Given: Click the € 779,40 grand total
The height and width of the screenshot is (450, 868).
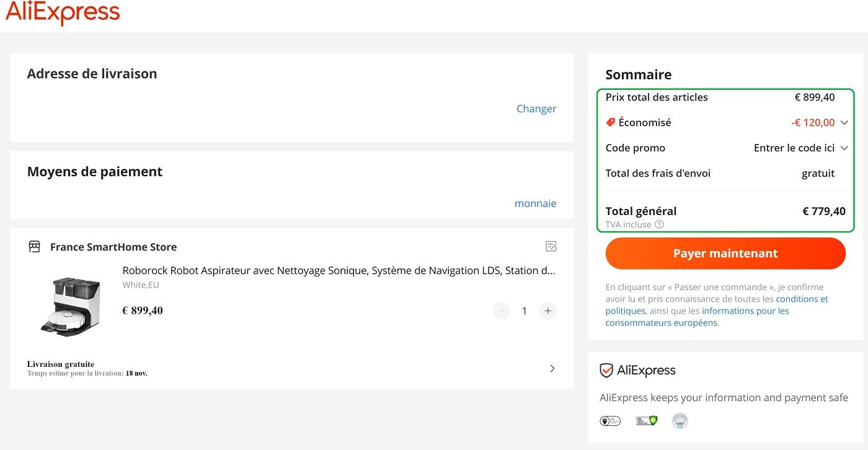Looking at the screenshot, I should click(x=824, y=211).
